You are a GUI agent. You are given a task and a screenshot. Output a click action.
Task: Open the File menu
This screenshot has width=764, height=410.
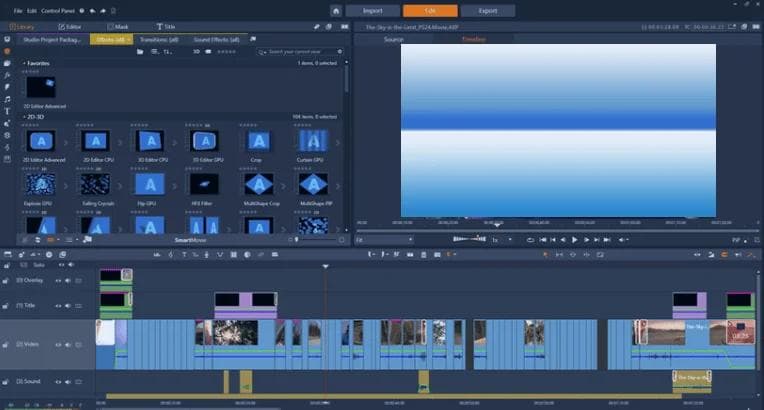point(18,11)
